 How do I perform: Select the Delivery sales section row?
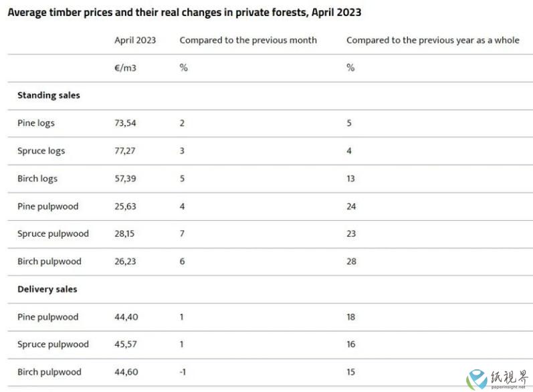(270, 290)
